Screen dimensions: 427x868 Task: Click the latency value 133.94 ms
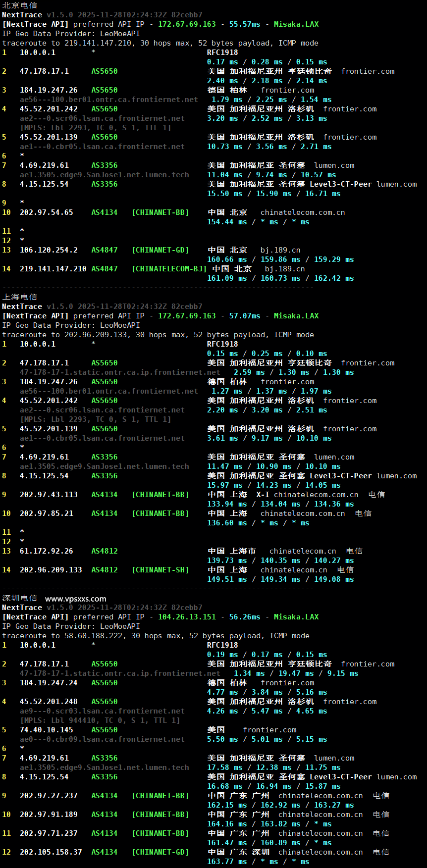227,504
